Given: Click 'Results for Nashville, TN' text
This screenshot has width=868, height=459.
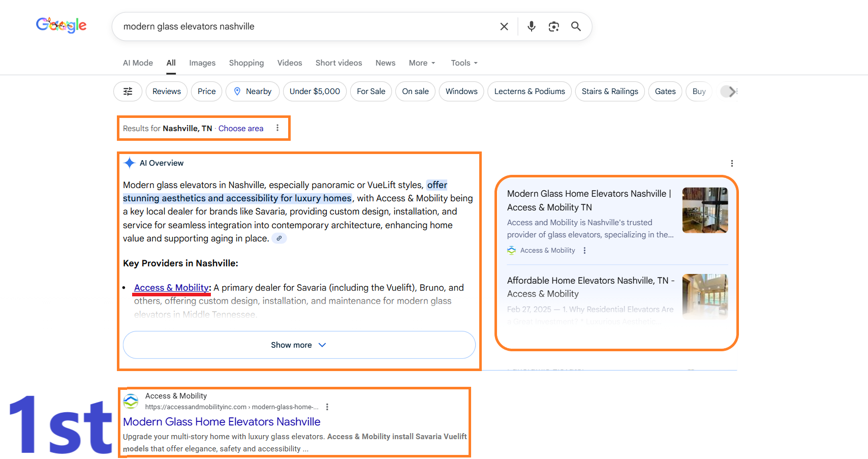Looking at the screenshot, I should (x=168, y=129).
